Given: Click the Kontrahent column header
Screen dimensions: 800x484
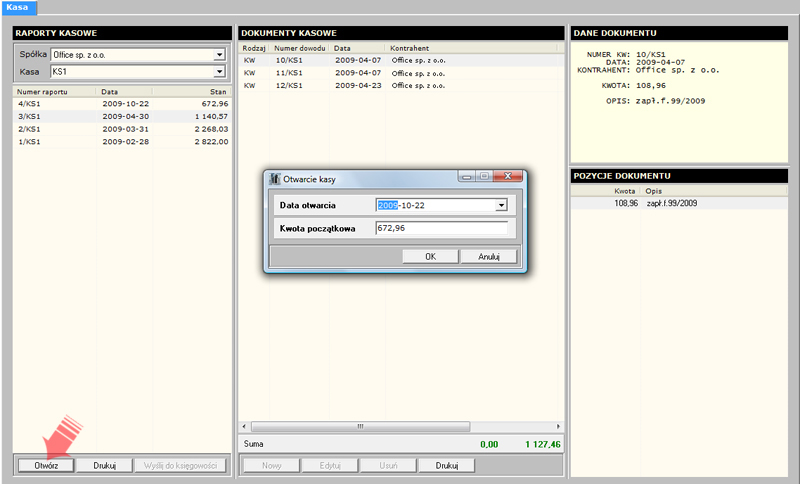Looking at the screenshot, I should (x=471, y=48).
